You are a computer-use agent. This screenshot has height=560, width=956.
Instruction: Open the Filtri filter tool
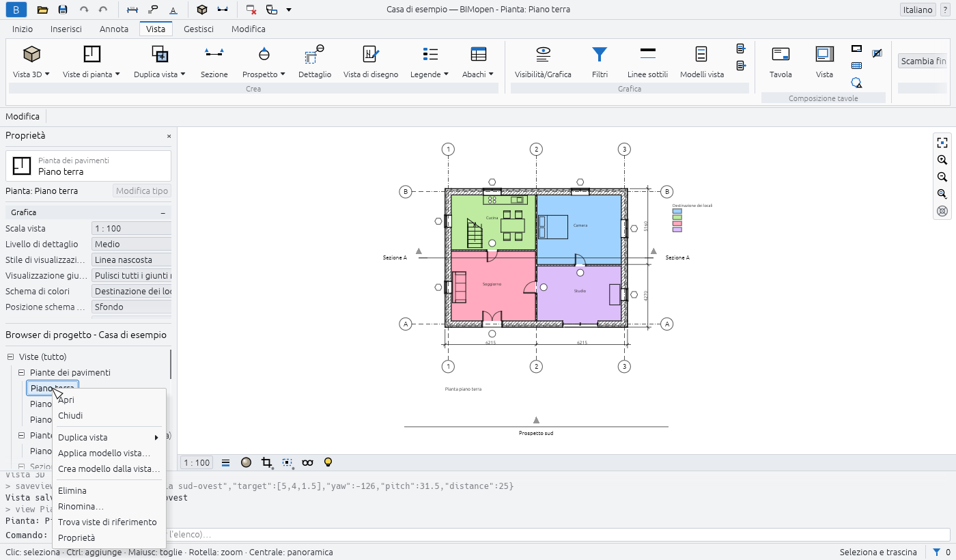click(600, 62)
